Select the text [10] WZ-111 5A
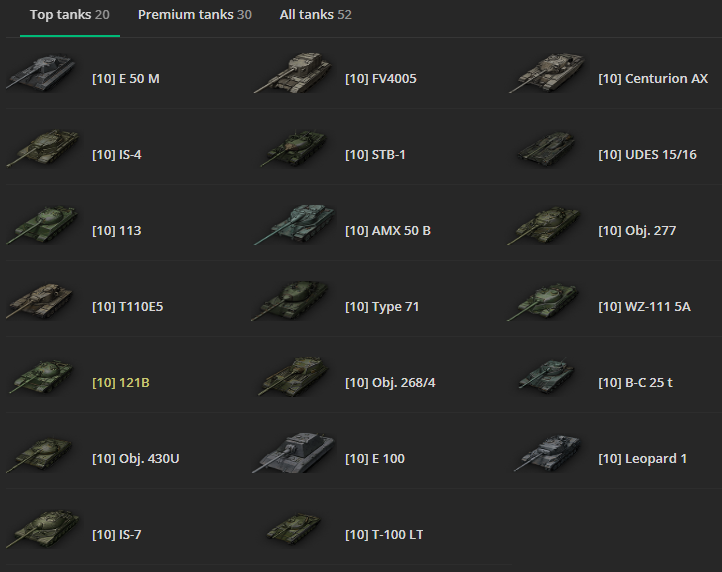Viewport: 722px width, 572px height. pos(644,307)
